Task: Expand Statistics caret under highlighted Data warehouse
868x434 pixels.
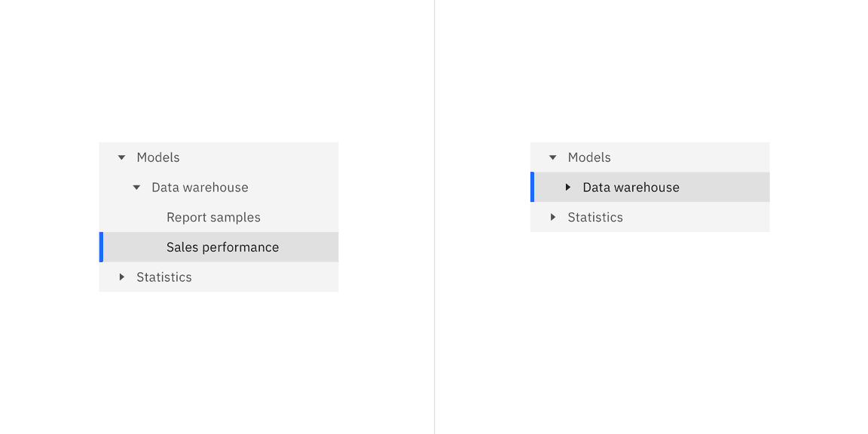Action: click(x=552, y=217)
